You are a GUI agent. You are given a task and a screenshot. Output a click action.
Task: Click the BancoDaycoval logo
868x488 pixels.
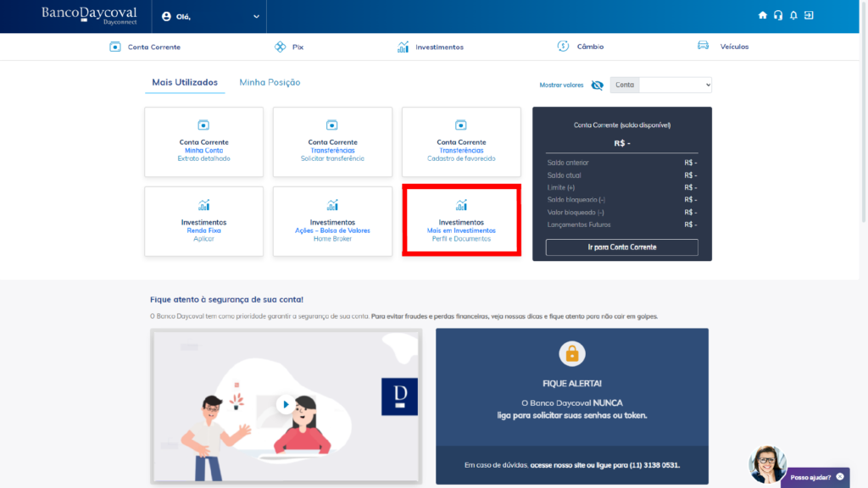tap(88, 15)
